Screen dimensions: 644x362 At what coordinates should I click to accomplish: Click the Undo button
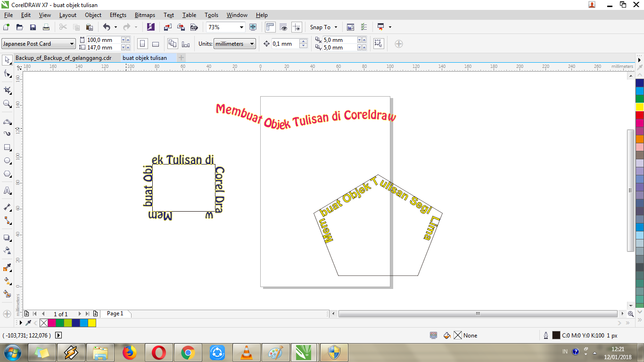(107, 27)
